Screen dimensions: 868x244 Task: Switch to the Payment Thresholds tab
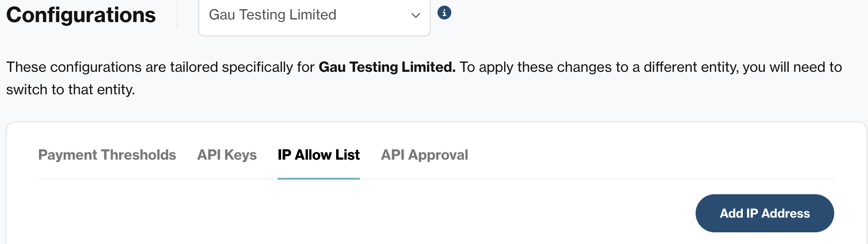tap(107, 155)
